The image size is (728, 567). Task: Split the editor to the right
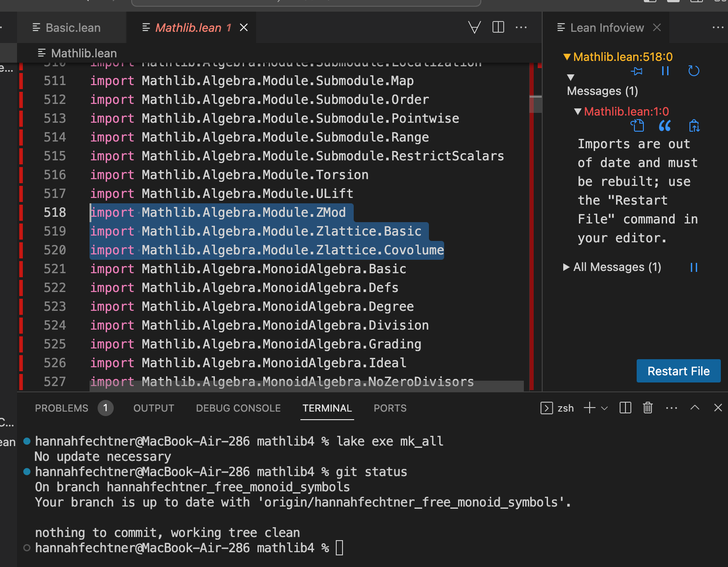(x=498, y=27)
